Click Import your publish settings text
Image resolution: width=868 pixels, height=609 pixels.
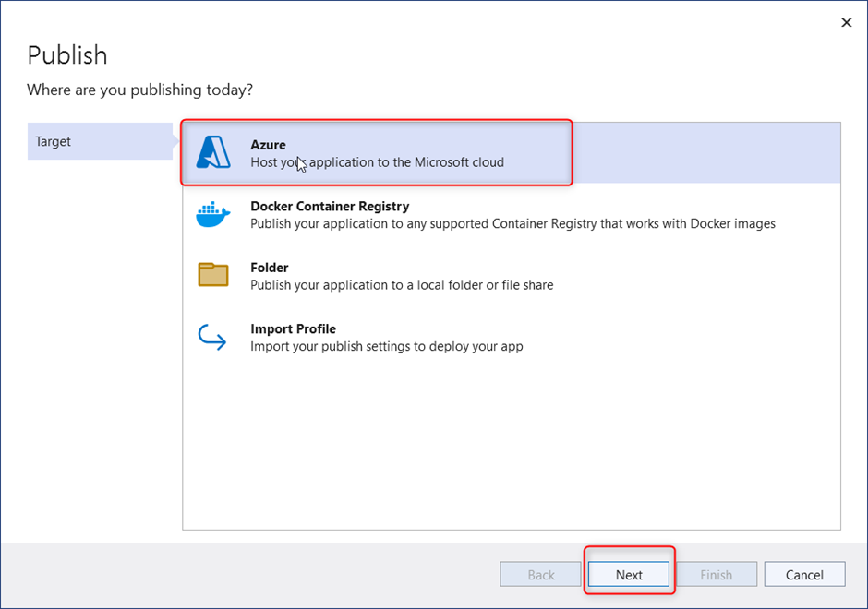[x=386, y=346]
